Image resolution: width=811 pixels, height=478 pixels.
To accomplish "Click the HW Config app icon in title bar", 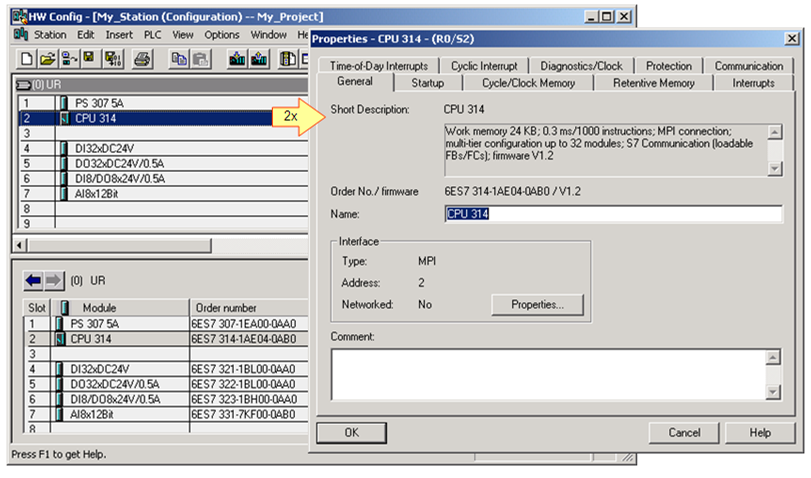I will pos(20,17).
